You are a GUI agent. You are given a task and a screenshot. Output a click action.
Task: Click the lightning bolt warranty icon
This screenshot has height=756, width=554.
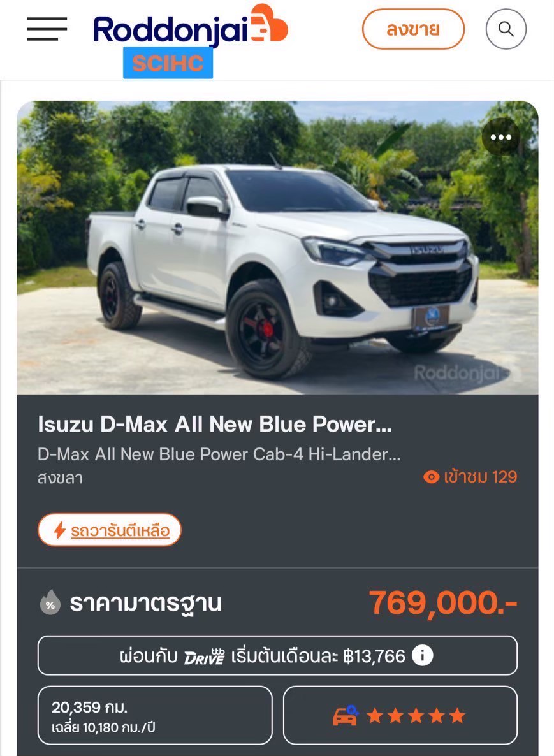pos(59,530)
